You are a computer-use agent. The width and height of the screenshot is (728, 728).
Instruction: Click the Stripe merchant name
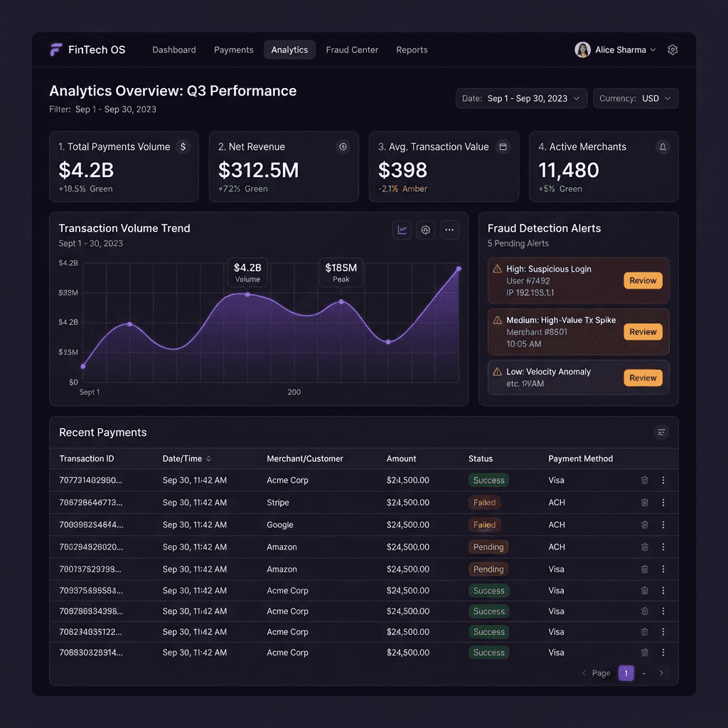(278, 503)
